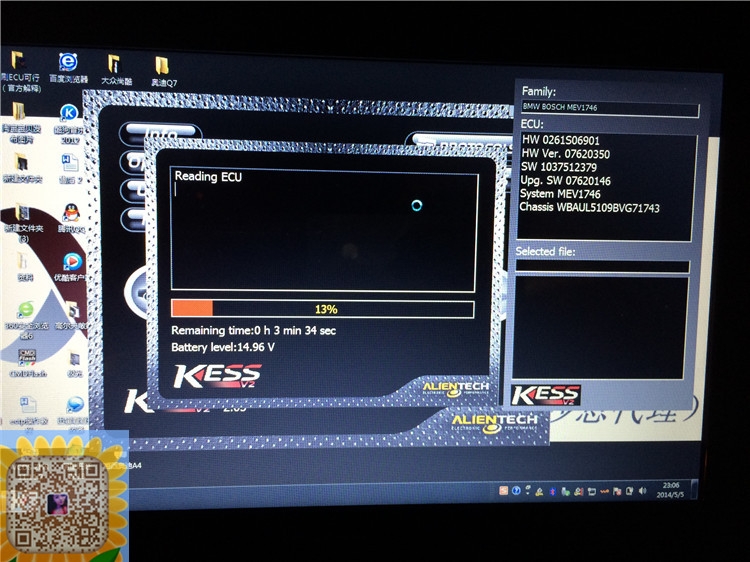The height and width of the screenshot is (562, 750).
Task: Click the KESS V2 logo in side panel
Action: [x=546, y=396]
